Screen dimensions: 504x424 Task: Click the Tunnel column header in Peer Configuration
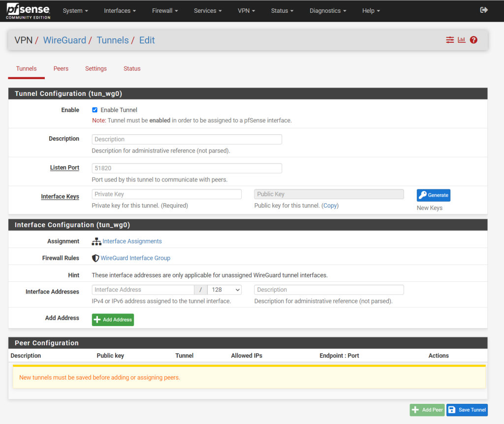184,356
